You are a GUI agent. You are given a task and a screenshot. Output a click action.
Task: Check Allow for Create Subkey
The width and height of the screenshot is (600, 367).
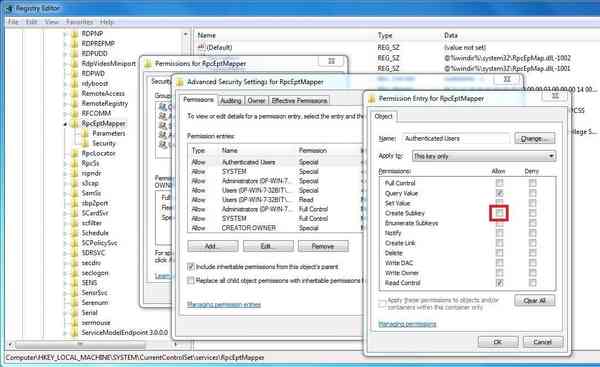[x=499, y=213]
